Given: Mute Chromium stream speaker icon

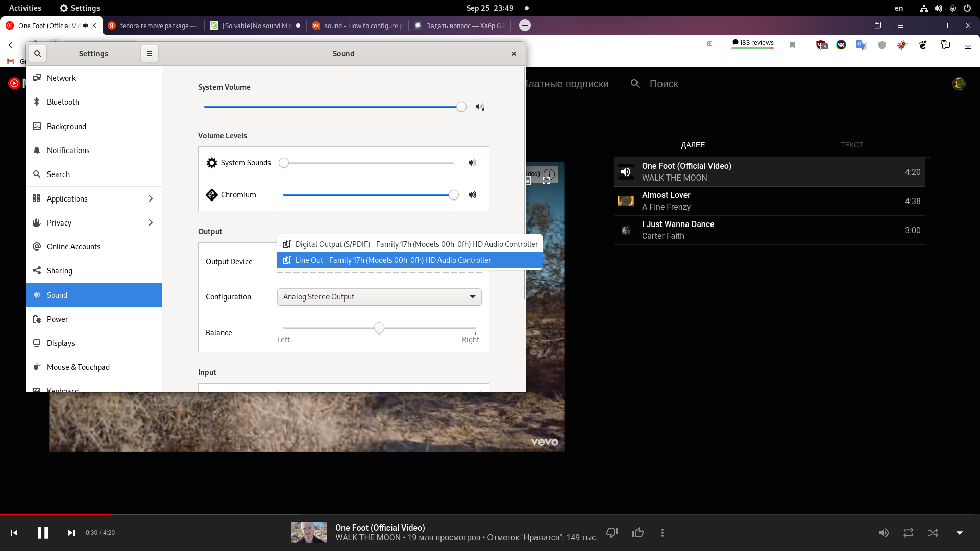Looking at the screenshot, I should point(472,195).
